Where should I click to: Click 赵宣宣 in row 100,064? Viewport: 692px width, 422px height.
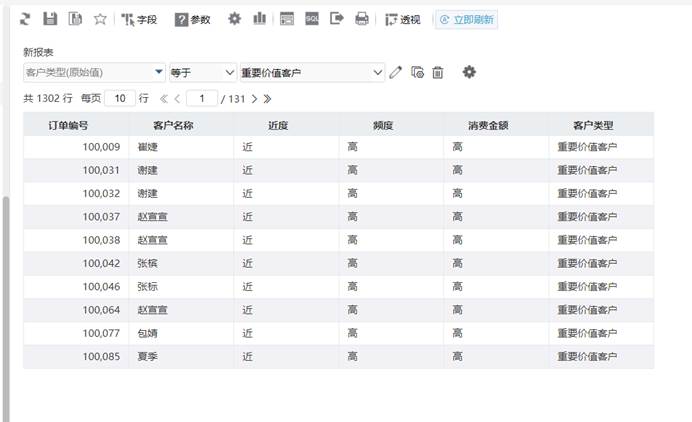(x=152, y=310)
